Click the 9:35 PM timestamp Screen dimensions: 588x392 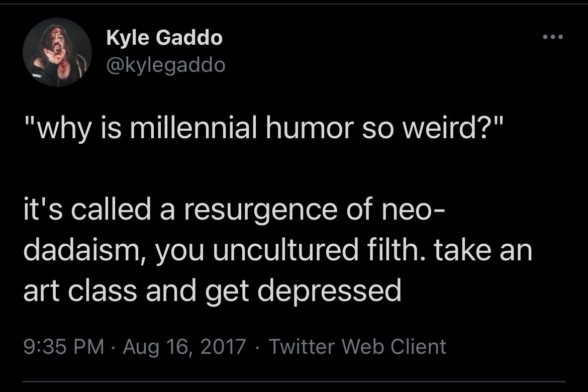(64, 346)
